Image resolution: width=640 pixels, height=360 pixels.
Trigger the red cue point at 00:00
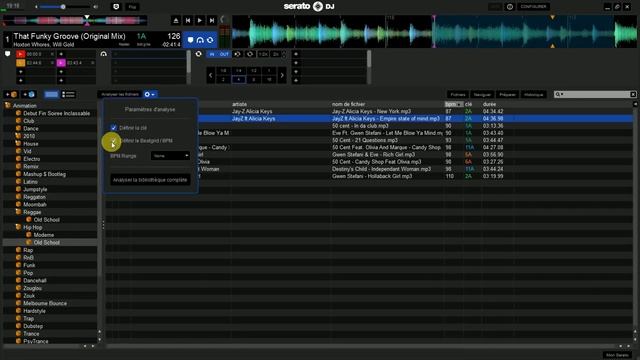click(x=20, y=54)
